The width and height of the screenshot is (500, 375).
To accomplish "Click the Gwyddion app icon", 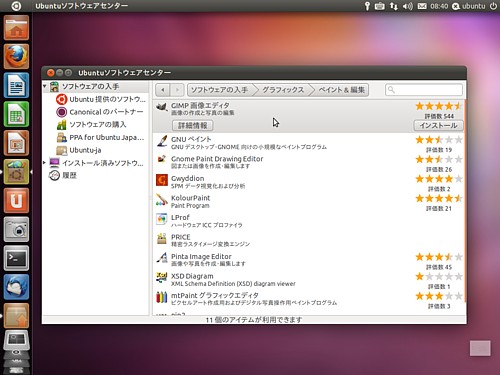I will [x=162, y=180].
